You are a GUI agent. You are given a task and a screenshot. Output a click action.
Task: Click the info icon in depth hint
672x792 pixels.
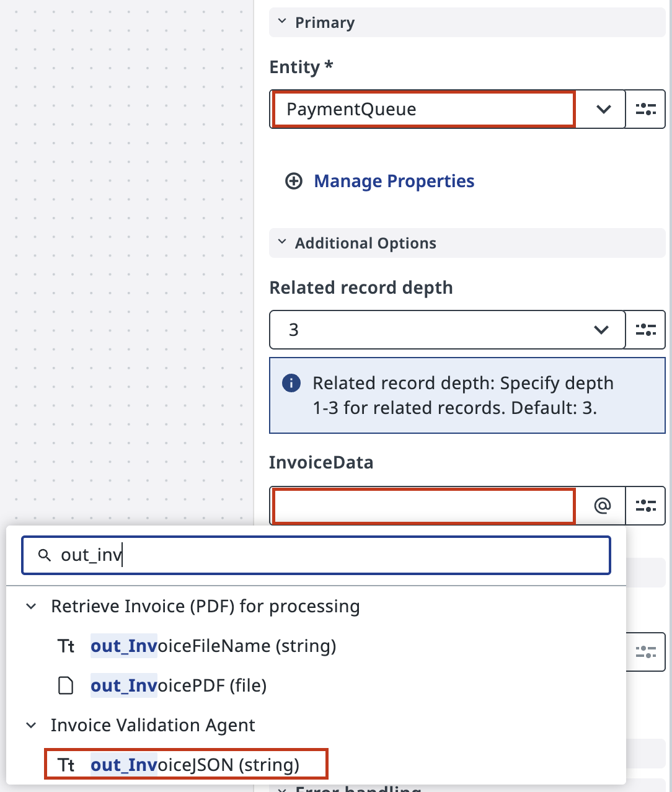pyautogui.click(x=291, y=383)
